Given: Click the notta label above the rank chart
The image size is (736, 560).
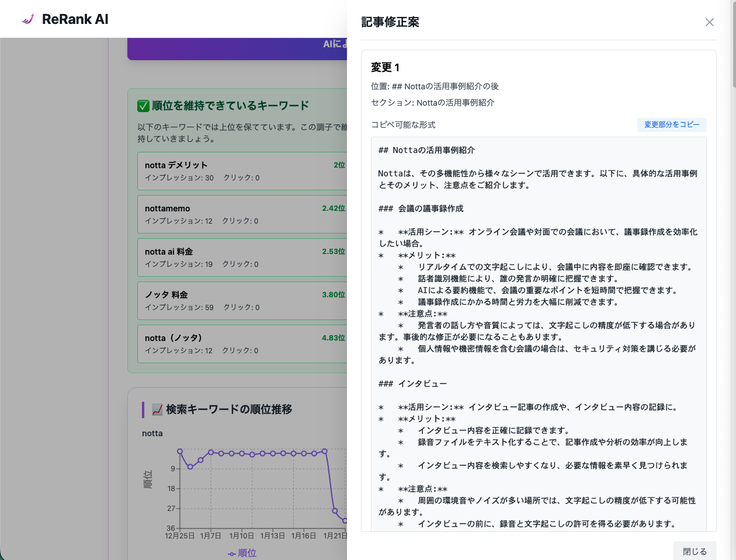Looking at the screenshot, I should click(151, 433).
